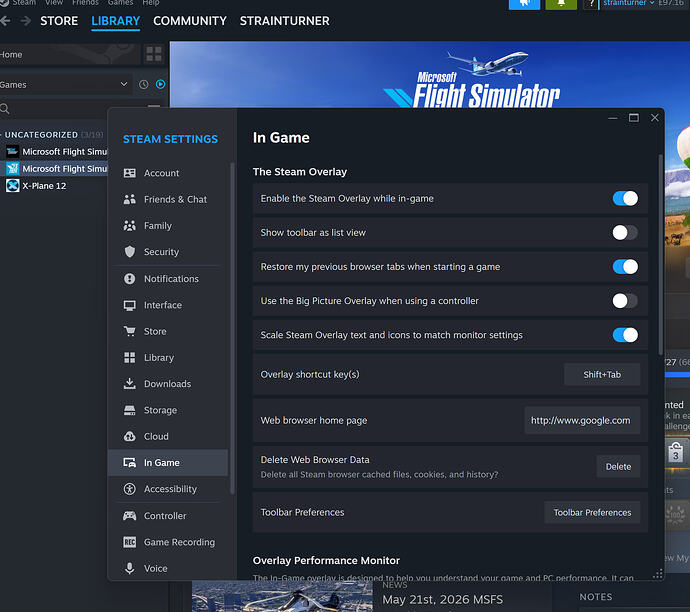Image resolution: width=690 pixels, height=612 pixels.
Task: Click the 'NOTES' panel heading
Action: click(595, 597)
